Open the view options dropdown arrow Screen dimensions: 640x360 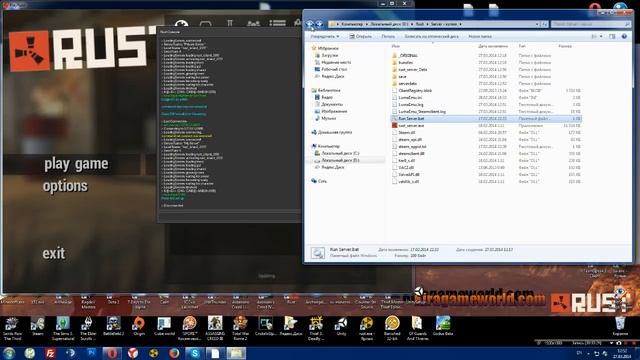pos(601,36)
